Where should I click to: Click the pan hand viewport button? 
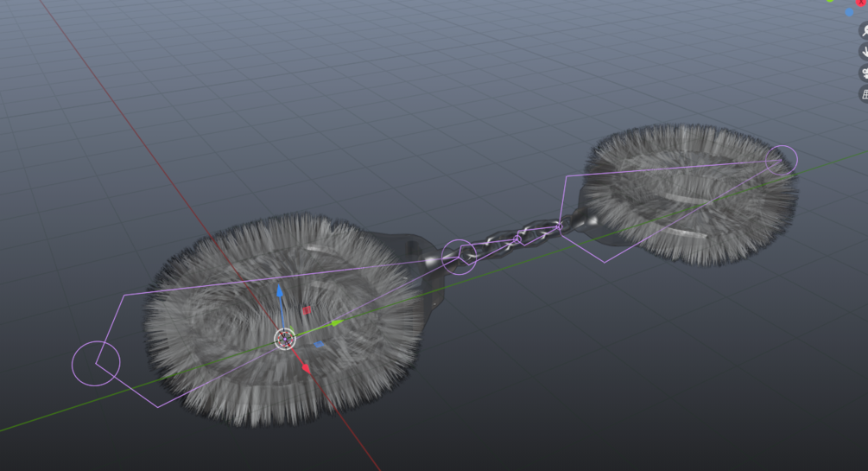[x=865, y=52]
